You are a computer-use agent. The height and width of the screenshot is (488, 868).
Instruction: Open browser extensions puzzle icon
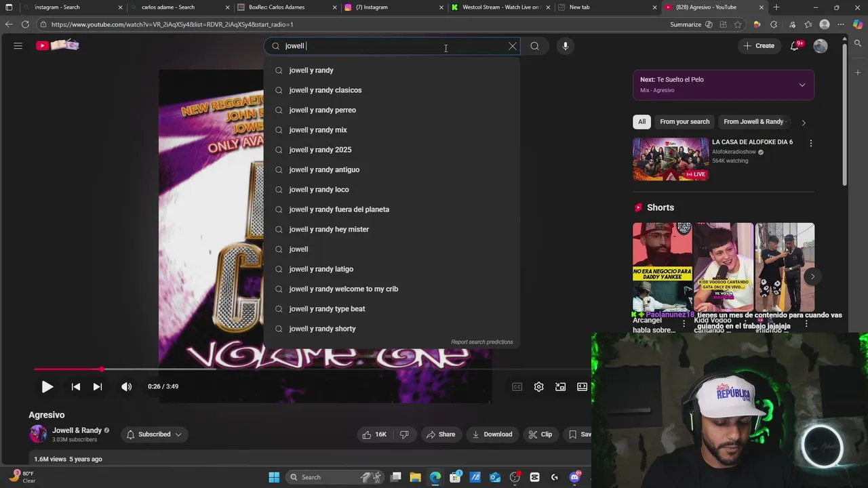pos(774,24)
